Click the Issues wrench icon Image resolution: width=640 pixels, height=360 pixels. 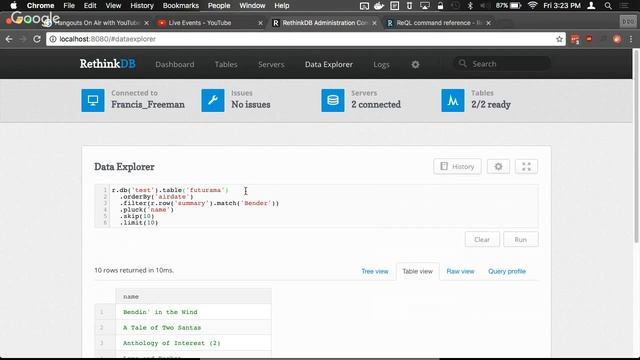[213, 100]
